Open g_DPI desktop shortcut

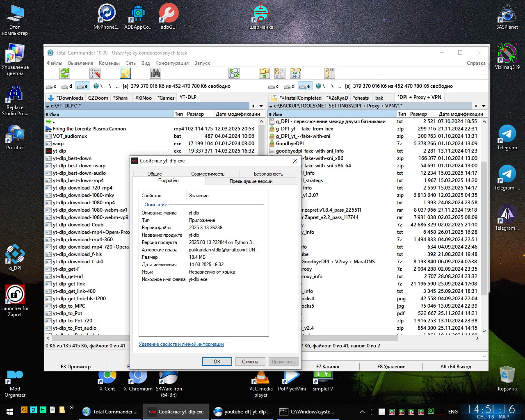[x=15, y=258]
